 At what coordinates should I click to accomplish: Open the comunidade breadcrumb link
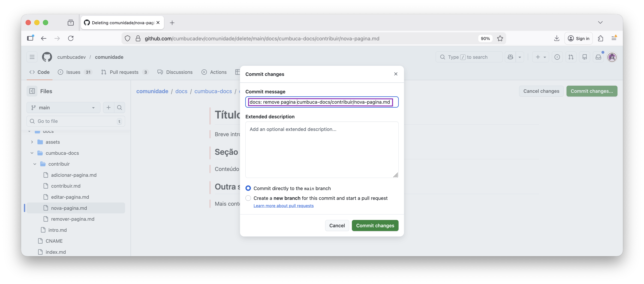(x=152, y=91)
